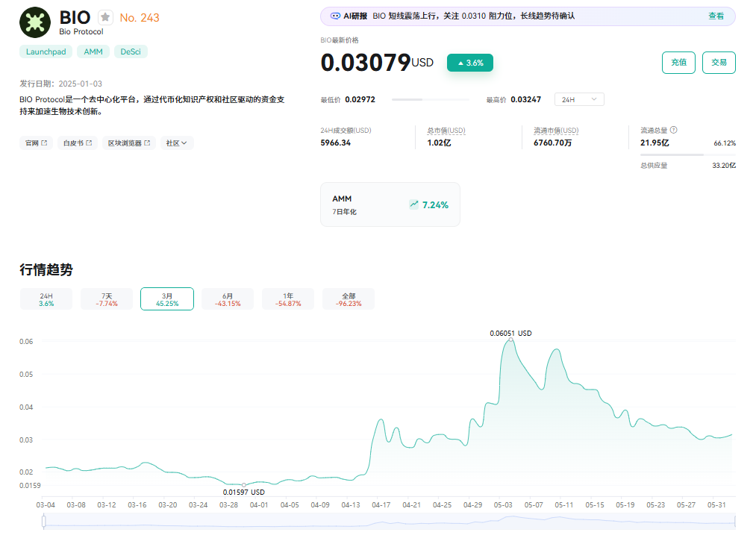756x544 pixels.
Task: Click the 0.01597 USD low point marker
Action: click(x=243, y=485)
